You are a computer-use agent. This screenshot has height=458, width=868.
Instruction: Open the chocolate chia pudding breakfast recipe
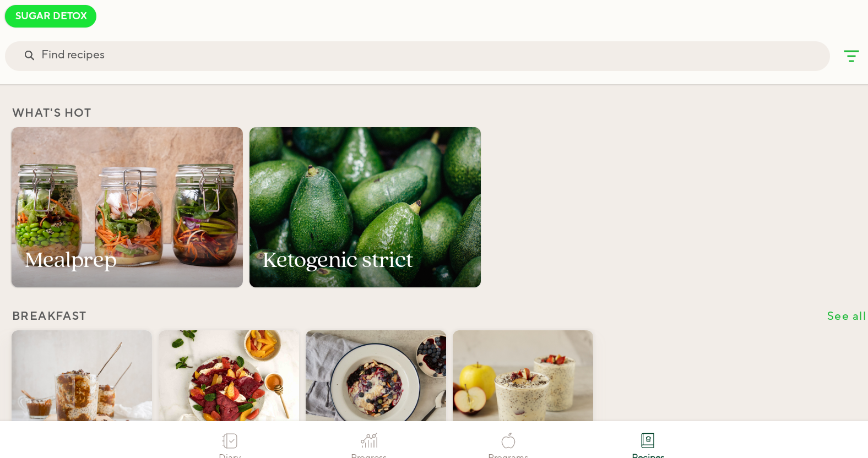pos(82,375)
